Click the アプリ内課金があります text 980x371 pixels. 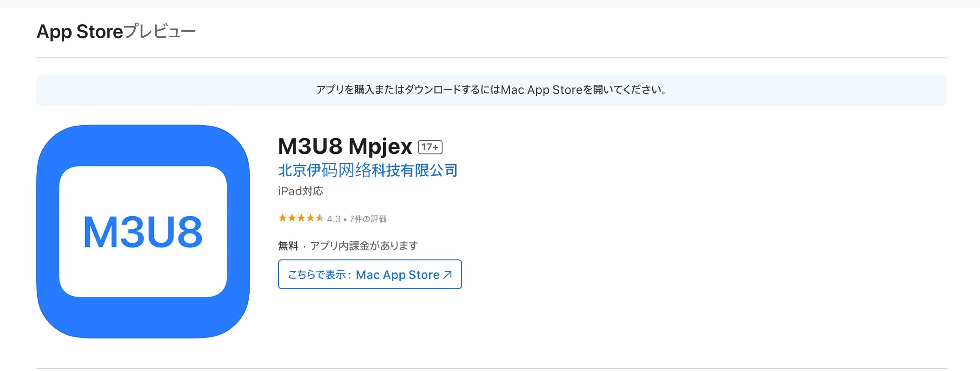(364, 245)
